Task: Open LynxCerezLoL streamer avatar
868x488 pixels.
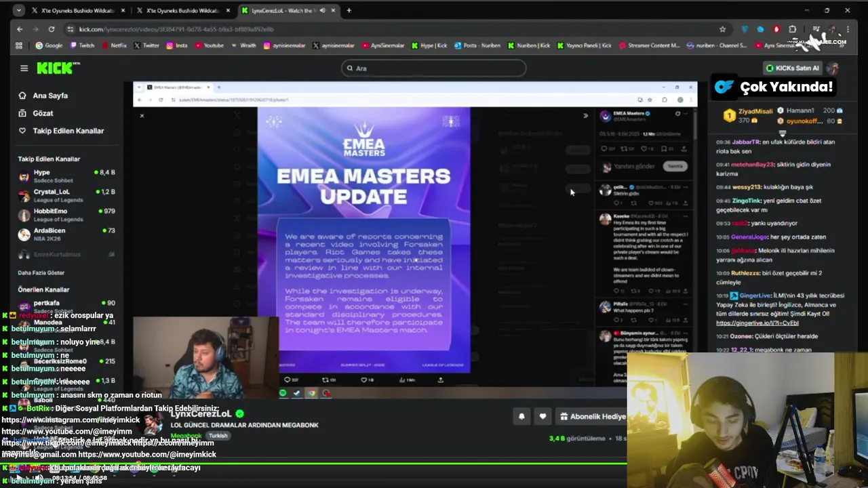Action: coord(153,424)
